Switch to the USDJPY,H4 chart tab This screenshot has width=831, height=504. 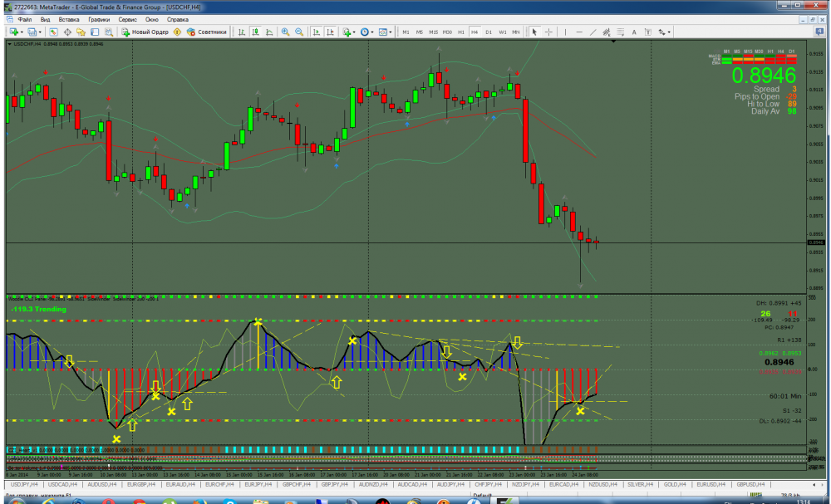24,484
